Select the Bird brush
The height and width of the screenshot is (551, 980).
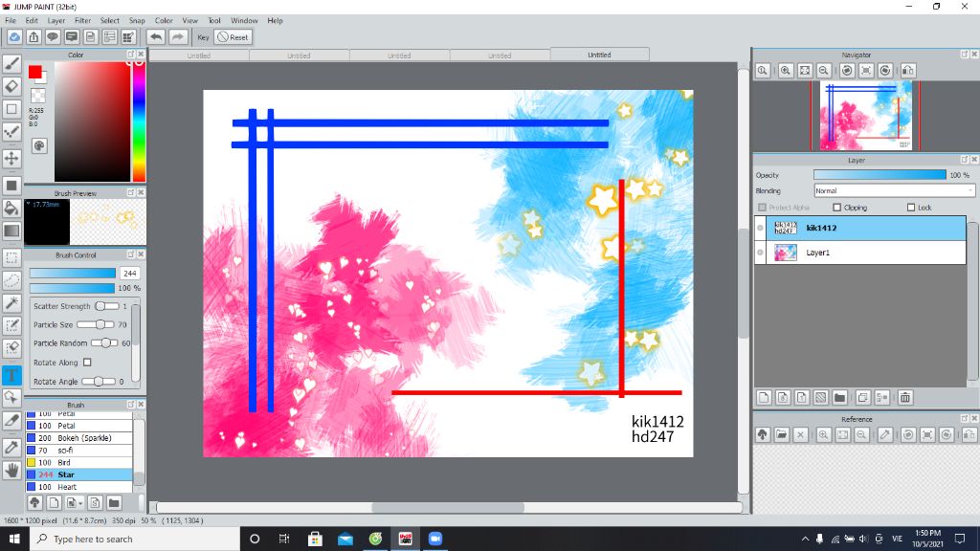[x=78, y=462]
